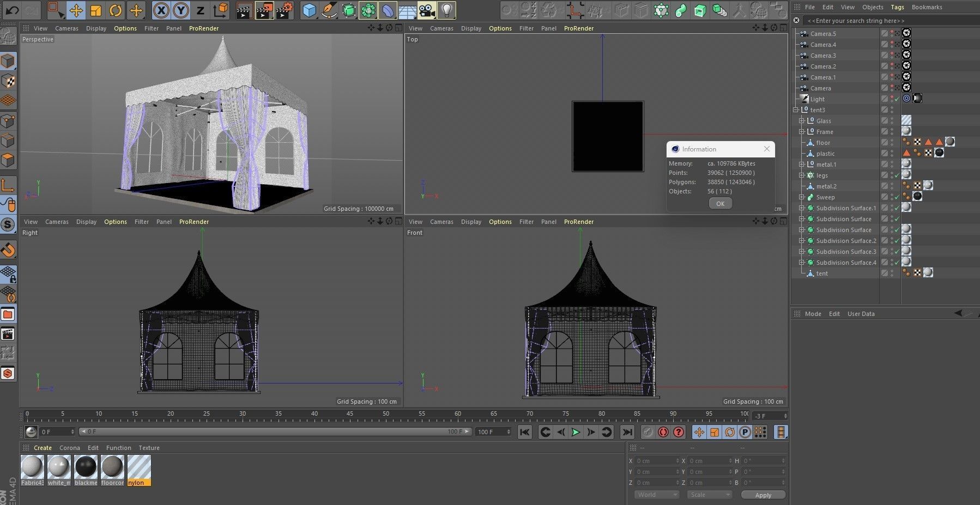
Task: Expand the Frame object in hierarchy
Action: [x=801, y=132]
